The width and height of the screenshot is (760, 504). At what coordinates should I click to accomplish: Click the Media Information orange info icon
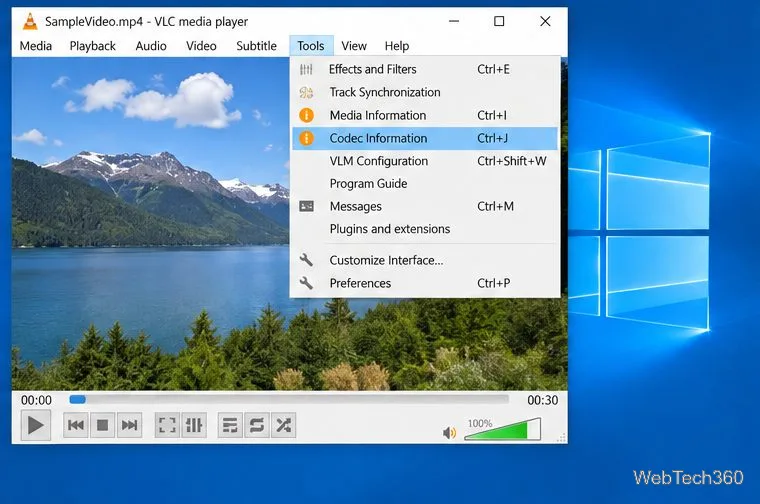tap(306, 115)
